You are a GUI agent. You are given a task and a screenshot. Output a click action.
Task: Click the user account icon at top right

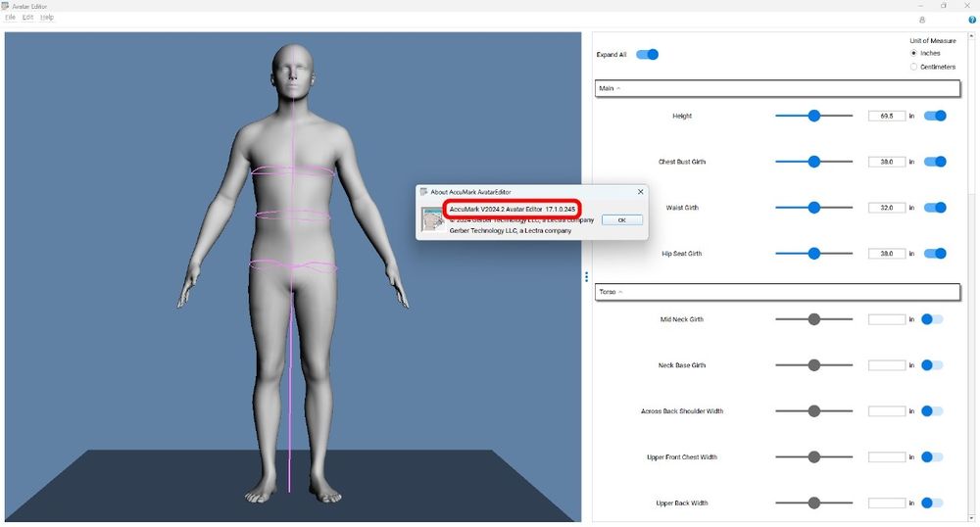[x=922, y=20]
